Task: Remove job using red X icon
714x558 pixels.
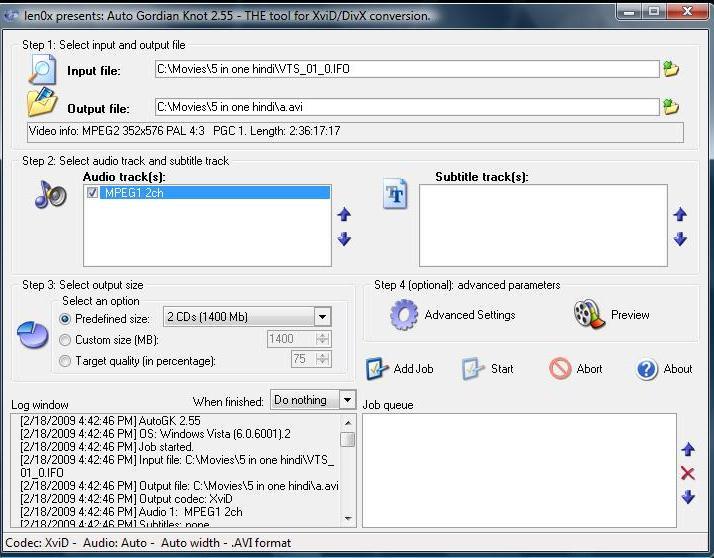Action: tap(687, 473)
